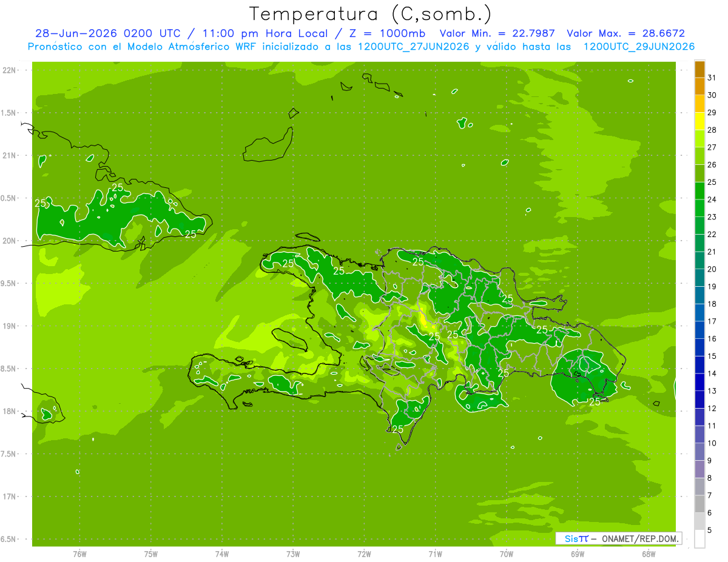Click the legend value 30
Screen dimensions: 728x562
pos(712,95)
